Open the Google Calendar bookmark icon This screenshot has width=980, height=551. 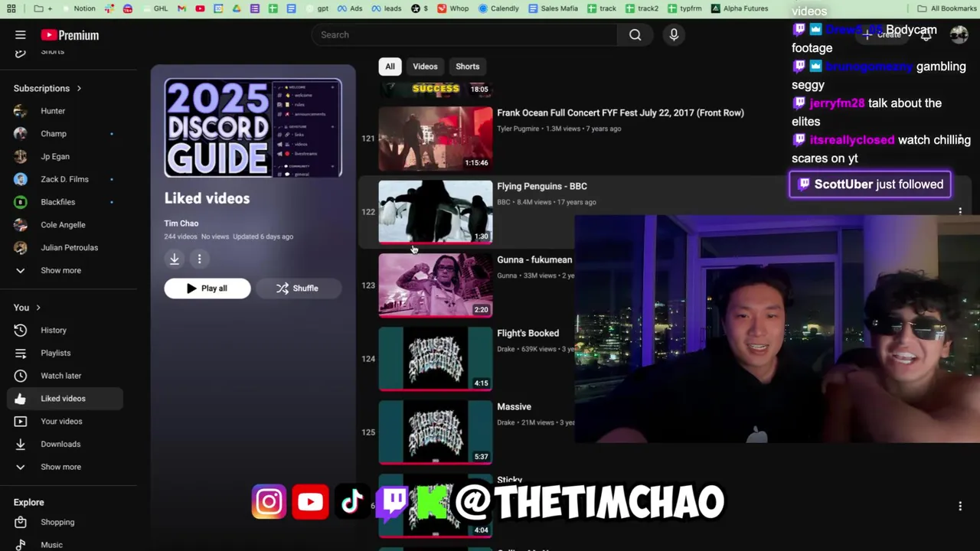coord(218,8)
